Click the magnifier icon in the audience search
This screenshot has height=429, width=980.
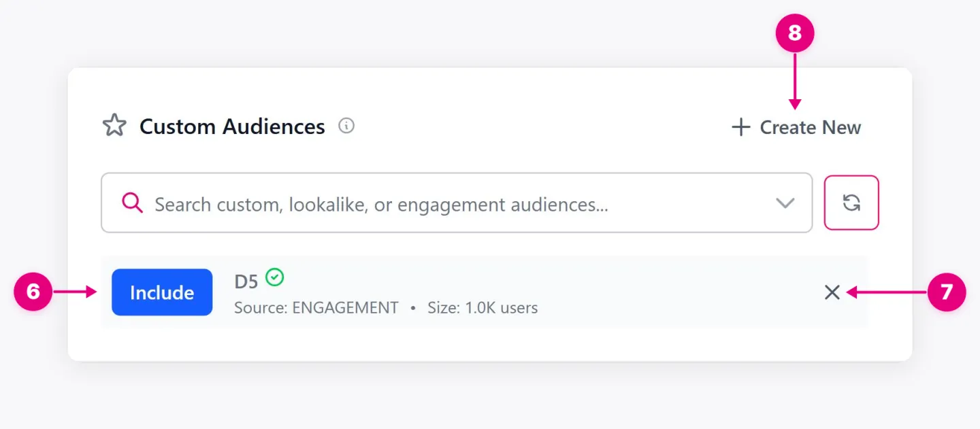point(132,203)
